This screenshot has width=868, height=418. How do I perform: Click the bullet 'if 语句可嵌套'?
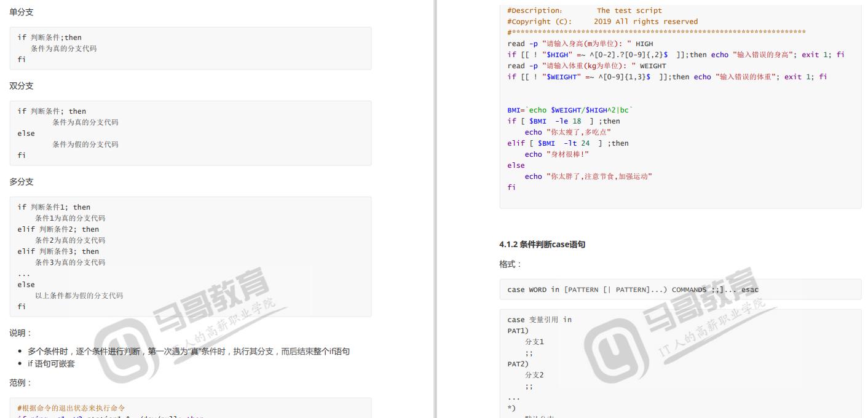(x=51, y=364)
